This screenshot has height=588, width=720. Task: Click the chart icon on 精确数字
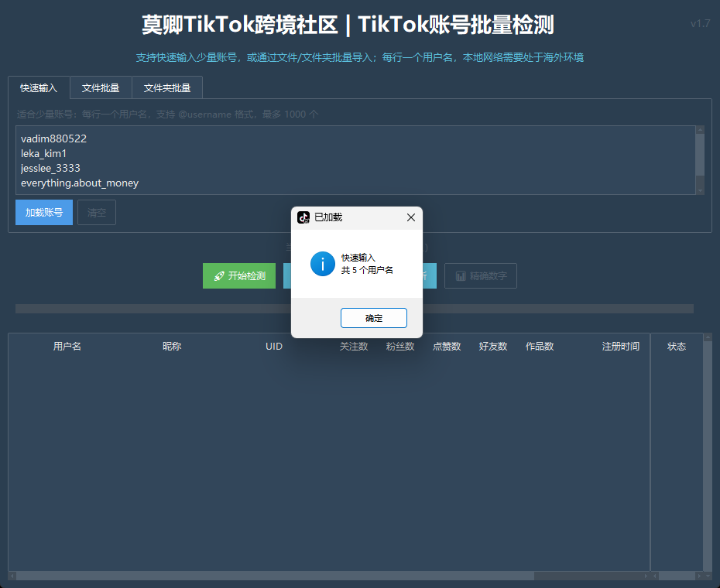point(461,276)
